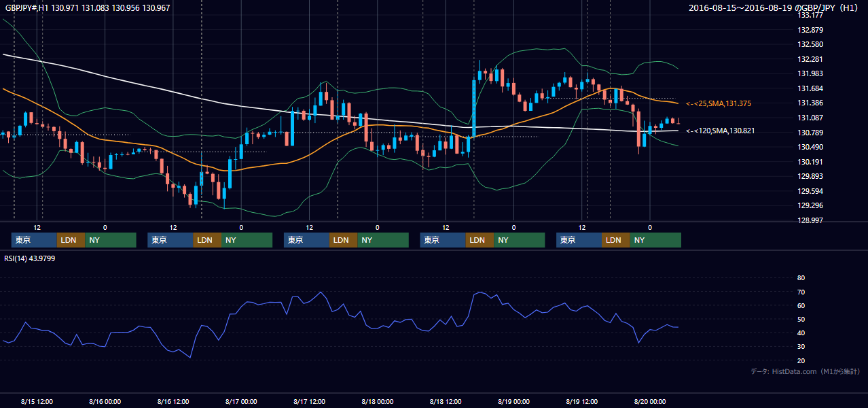
Task: Click RSI scale value 40
Action: [x=801, y=333]
